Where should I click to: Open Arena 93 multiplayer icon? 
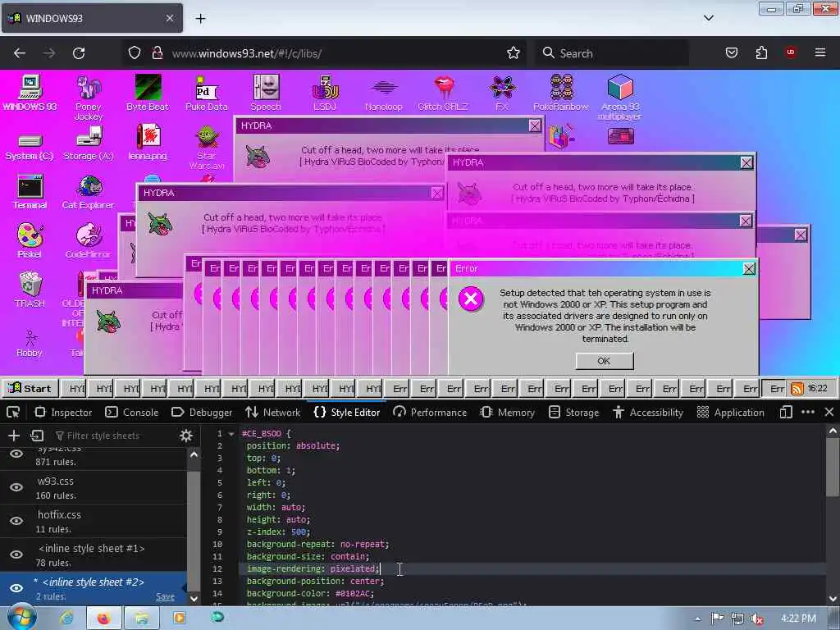click(620, 97)
